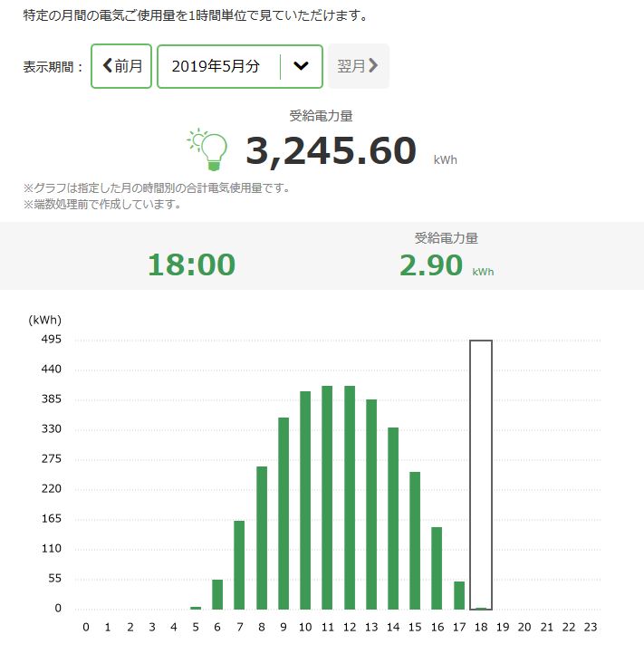
Task: Click the 330 y-axis label
Action: coord(52,428)
